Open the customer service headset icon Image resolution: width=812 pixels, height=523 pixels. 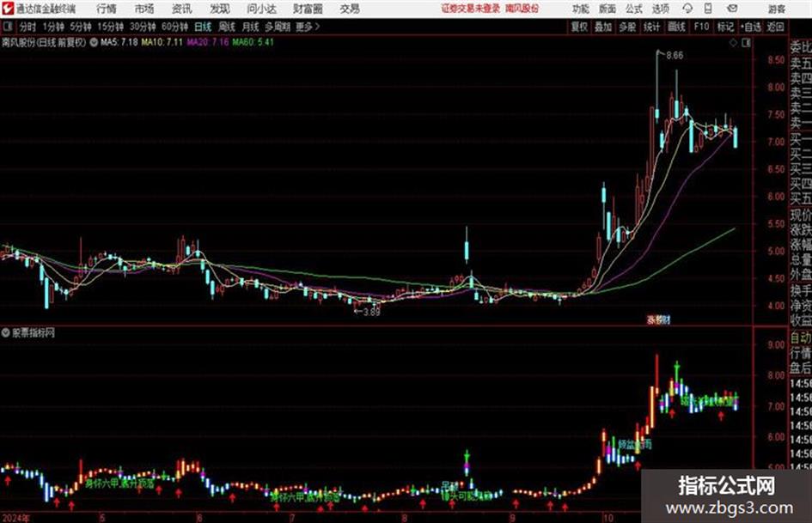[687, 9]
